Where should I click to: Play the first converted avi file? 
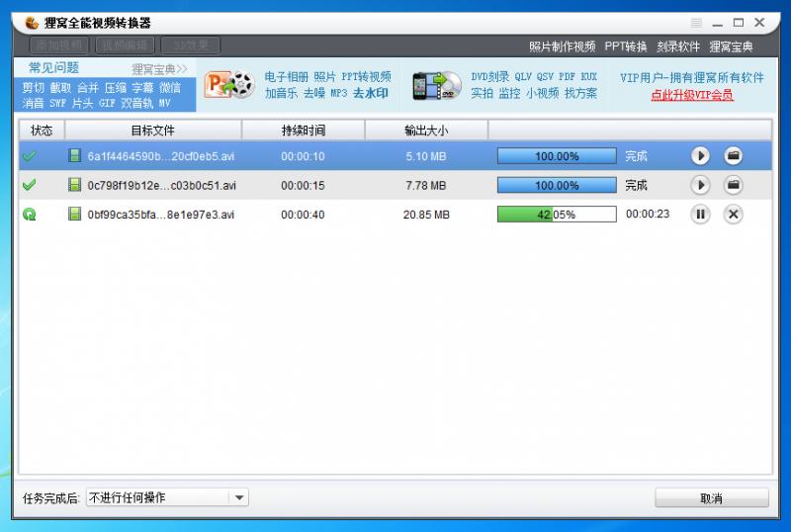700,155
